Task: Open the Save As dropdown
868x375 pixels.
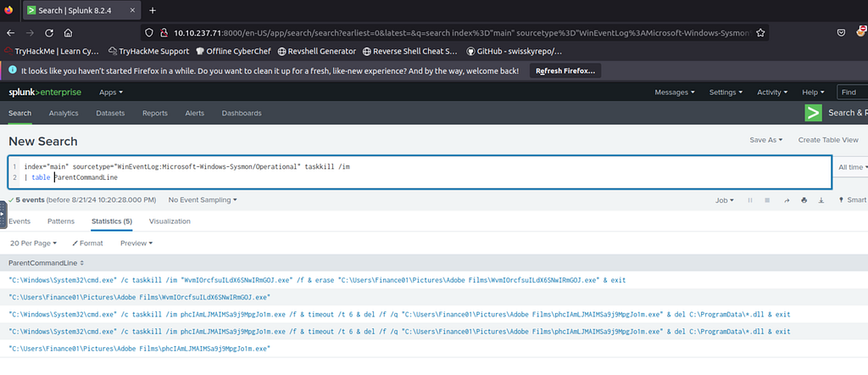Action: pos(766,140)
